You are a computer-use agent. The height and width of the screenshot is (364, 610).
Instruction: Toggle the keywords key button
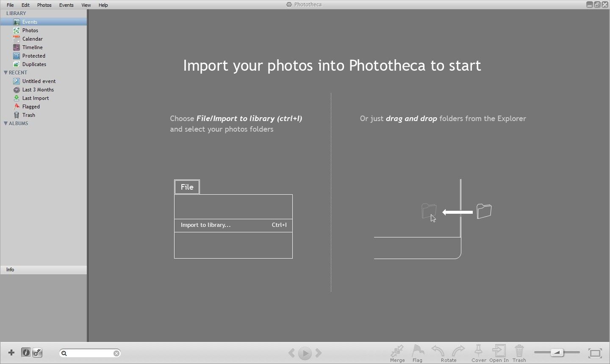[x=37, y=353]
